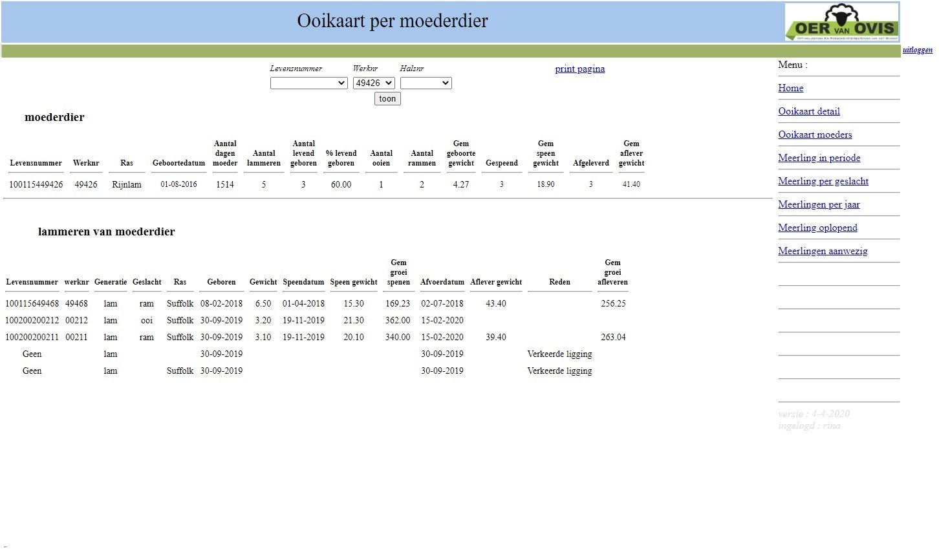Select Meerling oplopend in the menu
The height and width of the screenshot is (560, 939).
817,228
